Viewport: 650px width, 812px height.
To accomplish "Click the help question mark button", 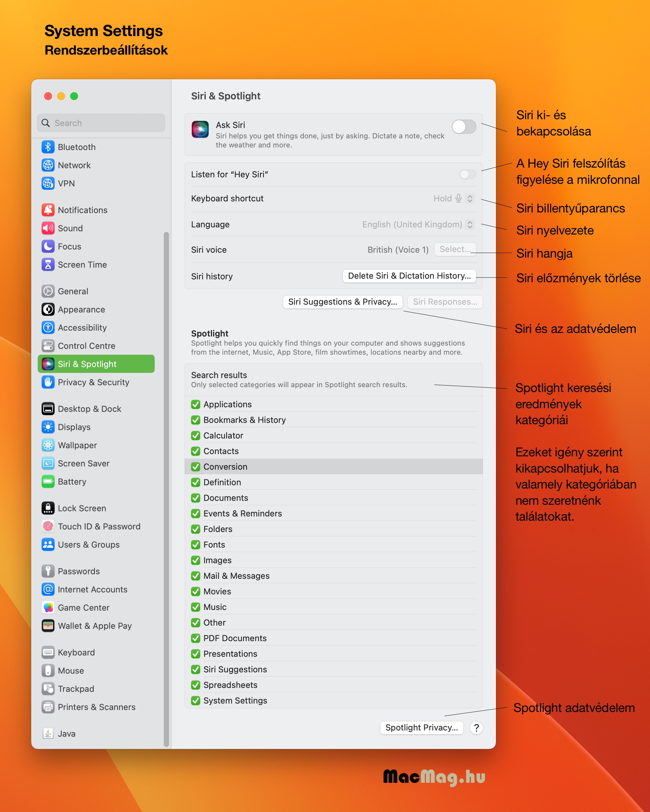I will pos(476,728).
